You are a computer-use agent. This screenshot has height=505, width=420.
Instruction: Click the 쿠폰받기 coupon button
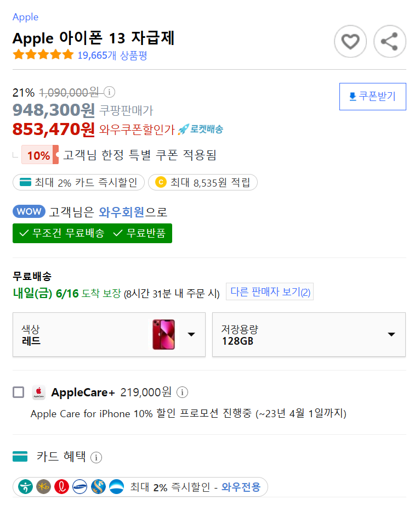click(373, 97)
